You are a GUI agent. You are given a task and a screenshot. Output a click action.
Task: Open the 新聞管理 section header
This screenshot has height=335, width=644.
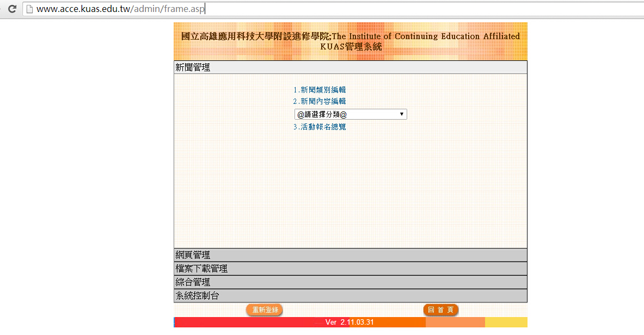pos(351,67)
